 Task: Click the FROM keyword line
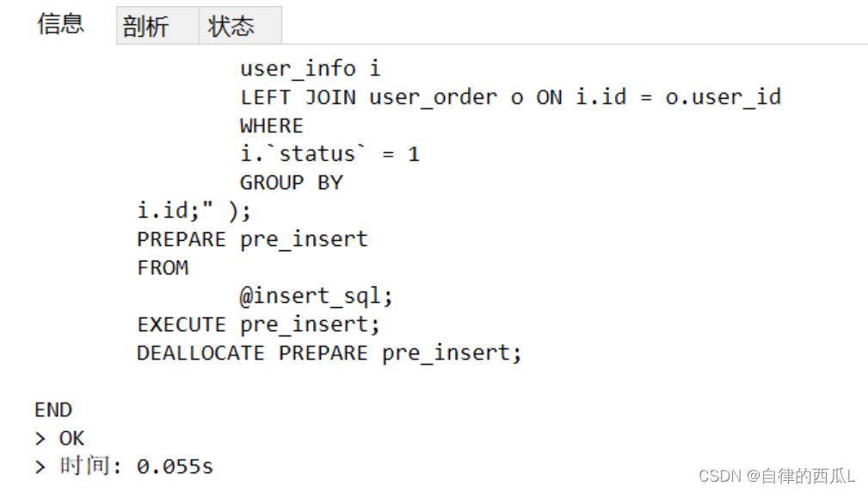coord(163,268)
